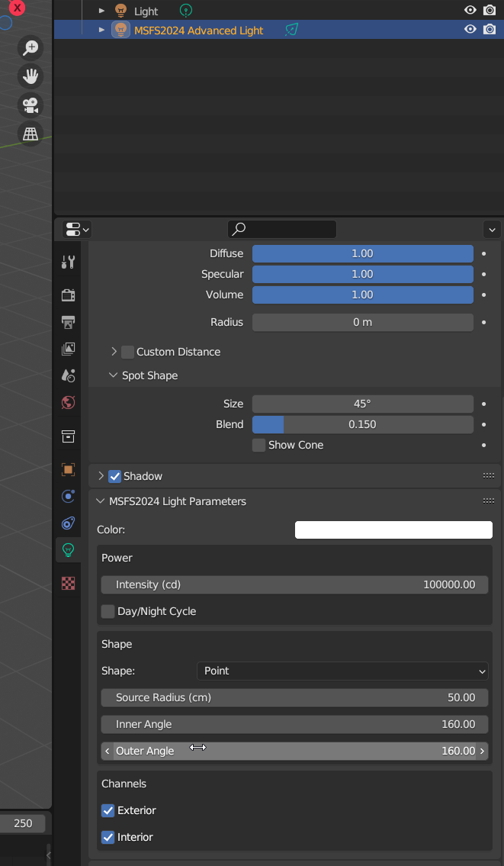Enable the Day/Night Cycle checkbox
504x866 pixels.
pos(108,611)
